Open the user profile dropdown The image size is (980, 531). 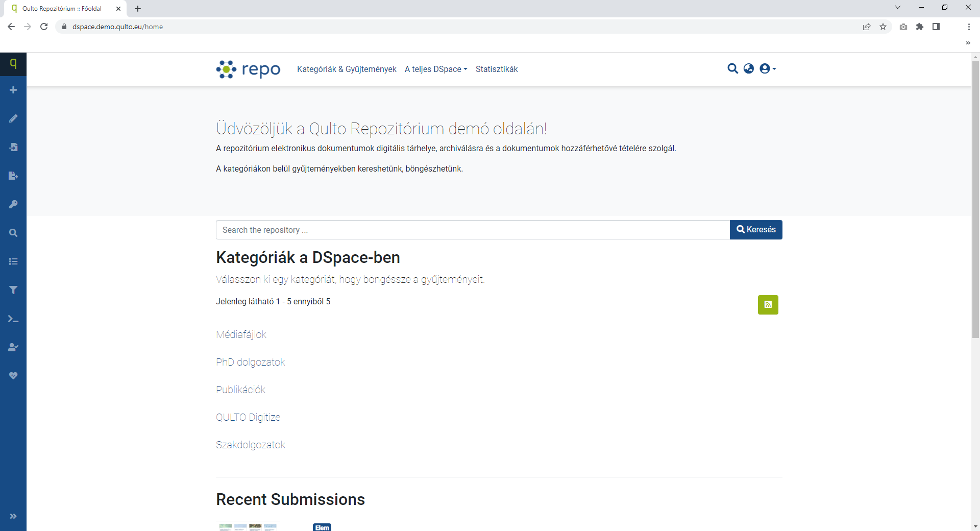(768, 68)
